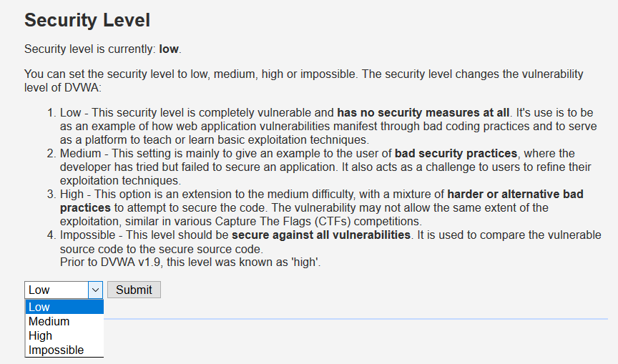Click the bold "low." current level text

[170, 49]
